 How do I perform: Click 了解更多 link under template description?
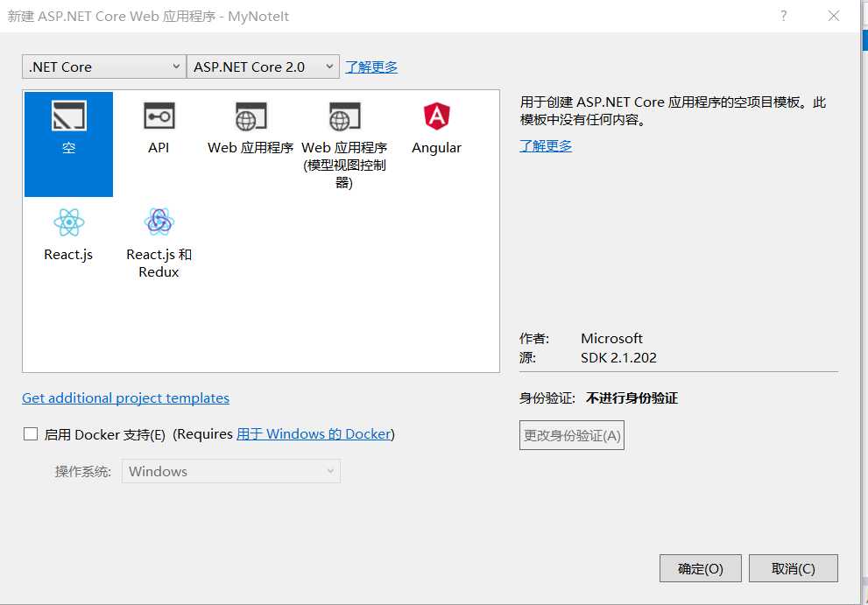[x=546, y=145]
